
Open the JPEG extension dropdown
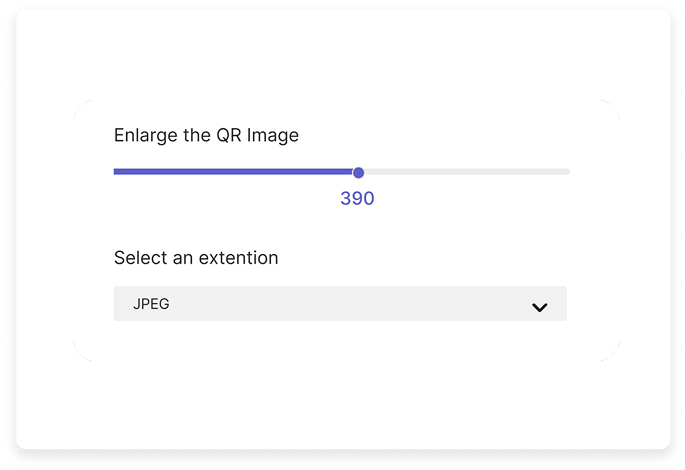click(340, 304)
